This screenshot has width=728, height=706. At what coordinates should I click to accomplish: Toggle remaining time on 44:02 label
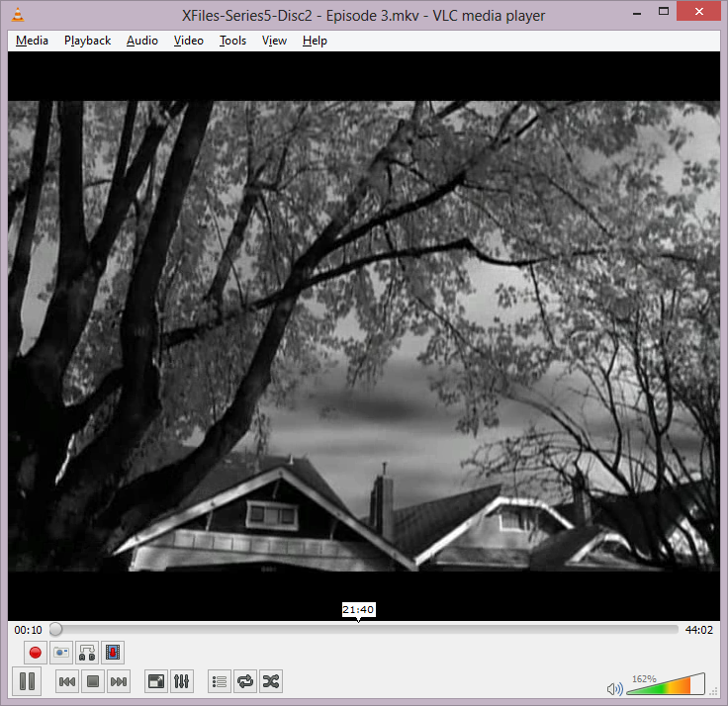click(698, 630)
